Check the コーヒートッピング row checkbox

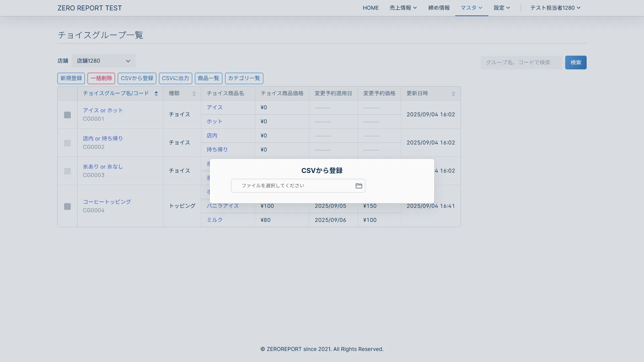point(67,206)
